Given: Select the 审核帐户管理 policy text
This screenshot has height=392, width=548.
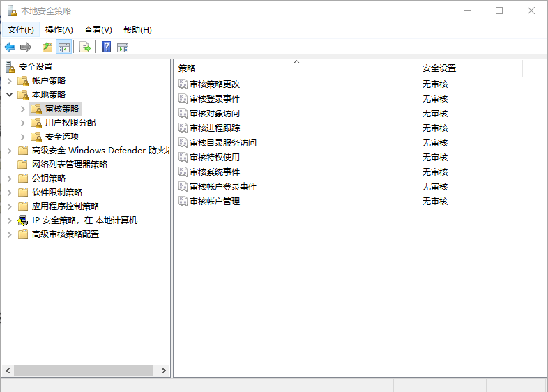Looking at the screenshot, I should point(215,202).
